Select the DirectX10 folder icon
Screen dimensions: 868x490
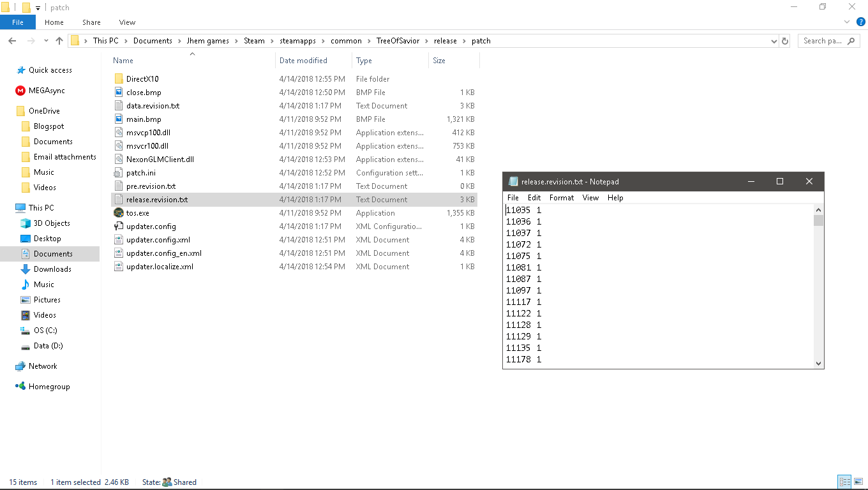[x=118, y=79]
